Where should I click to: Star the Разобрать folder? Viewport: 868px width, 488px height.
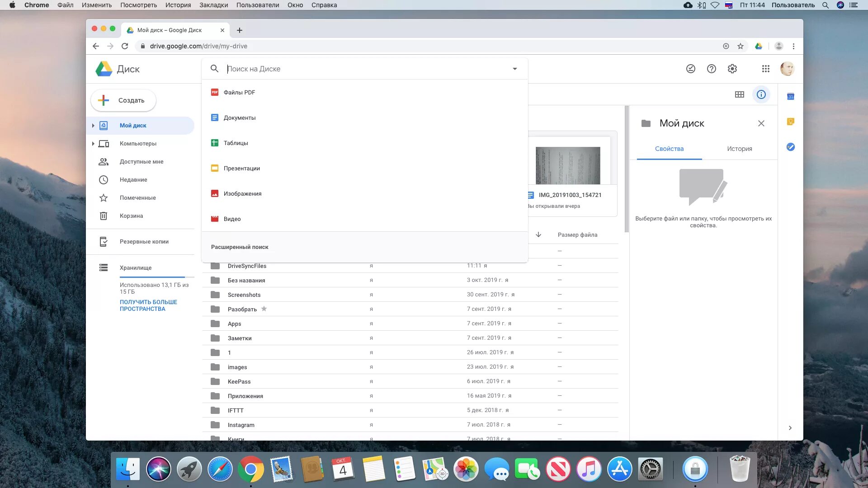[x=264, y=309]
